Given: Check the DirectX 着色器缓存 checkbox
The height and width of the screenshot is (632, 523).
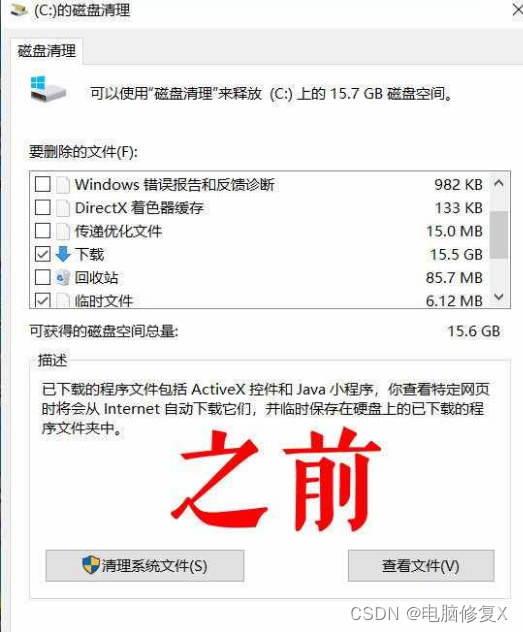Looking at the screenshot, I should point(43,208).
